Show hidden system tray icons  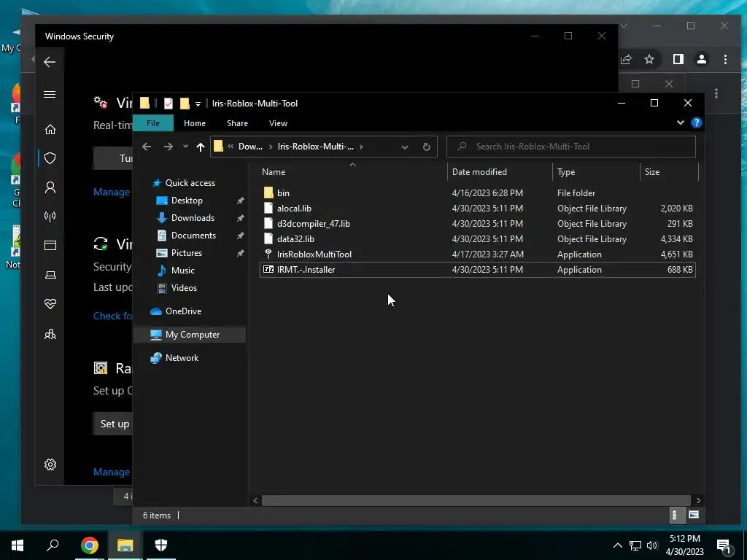point(617,545)
